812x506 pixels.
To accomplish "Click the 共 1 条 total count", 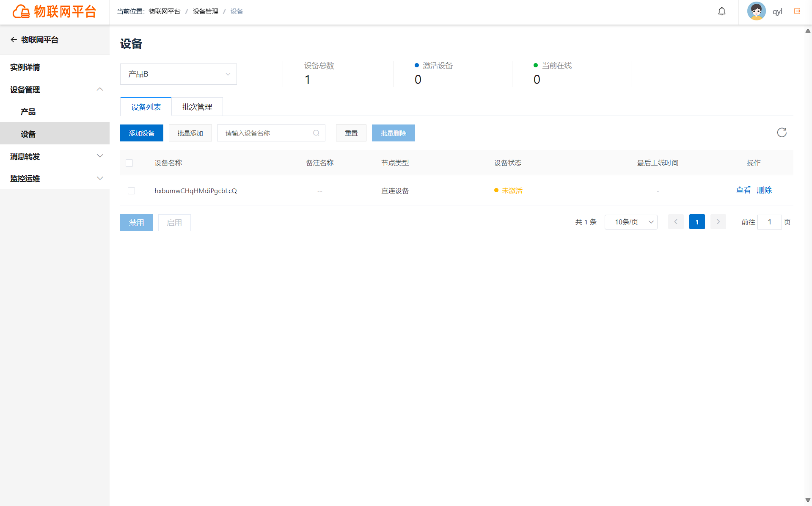I will (586, 222).
